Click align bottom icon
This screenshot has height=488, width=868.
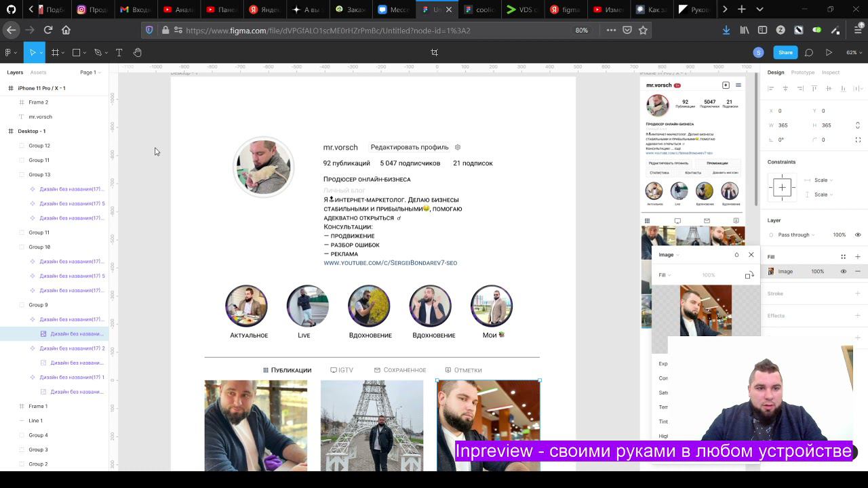pos(843,88)
